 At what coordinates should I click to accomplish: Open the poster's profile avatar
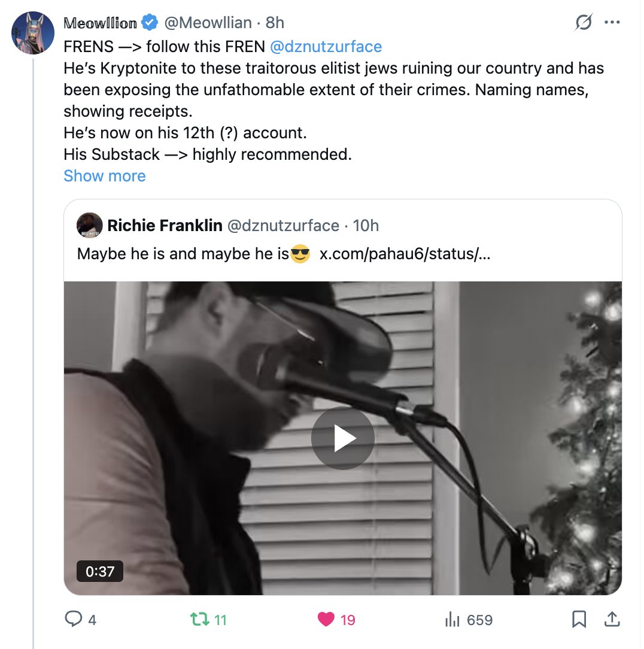point(33,32)
